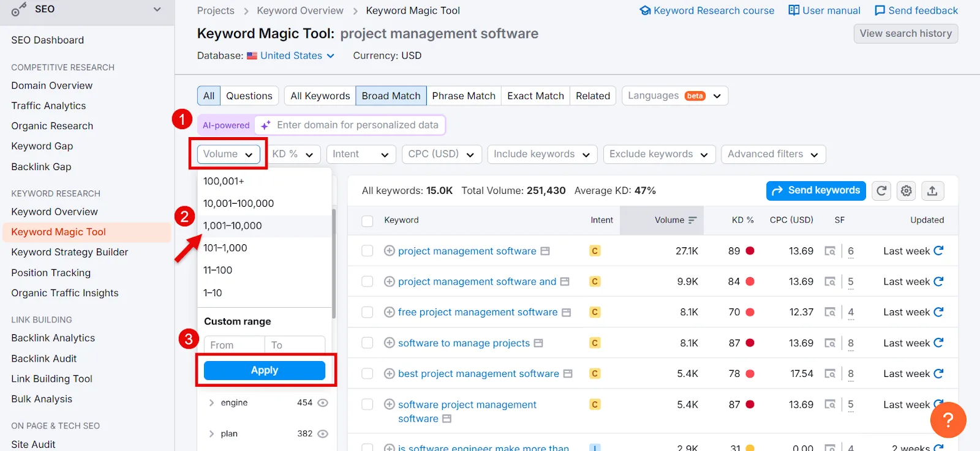This screenshot has height=451, width=980.
Task: View SERP features icon in 17.54 CPC row
Action: point(830,373)
